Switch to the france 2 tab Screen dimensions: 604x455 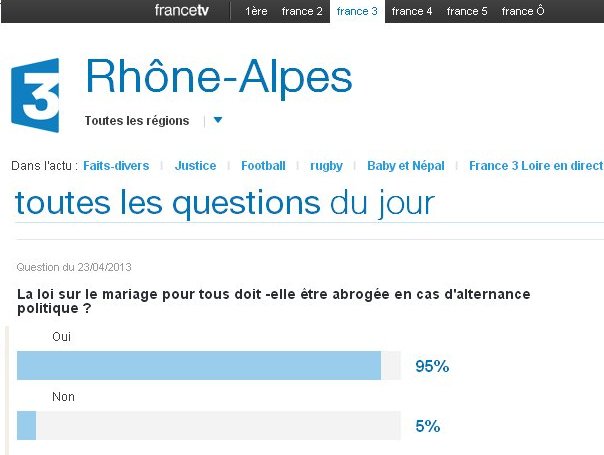302,11
